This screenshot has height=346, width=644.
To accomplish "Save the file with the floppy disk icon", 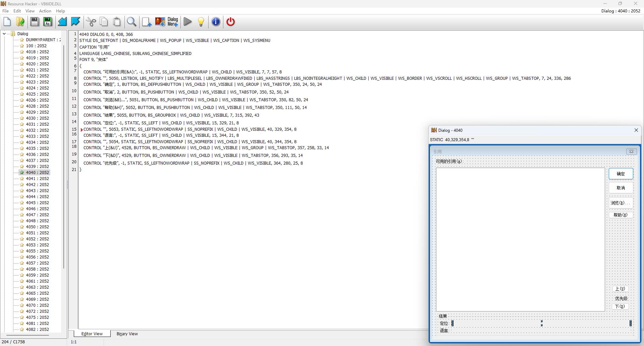I will coord(35,22).
